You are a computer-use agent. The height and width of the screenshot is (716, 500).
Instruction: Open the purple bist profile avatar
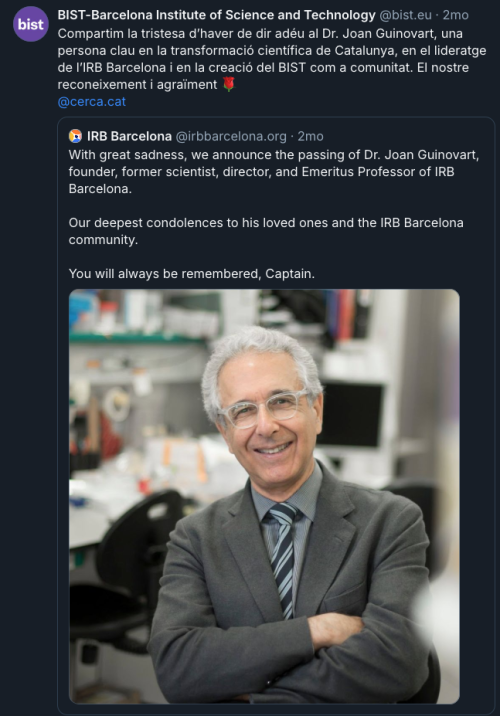click(x=31, y=24)
